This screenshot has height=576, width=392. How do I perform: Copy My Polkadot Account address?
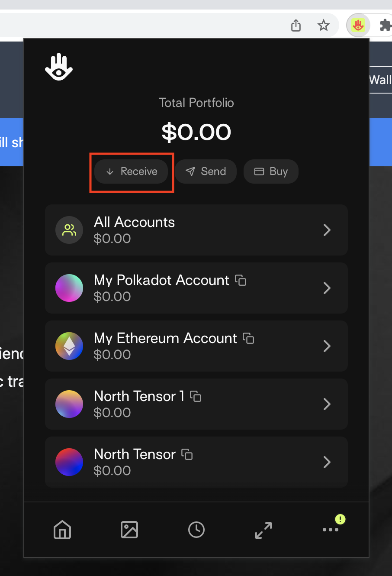coord(241,280)
